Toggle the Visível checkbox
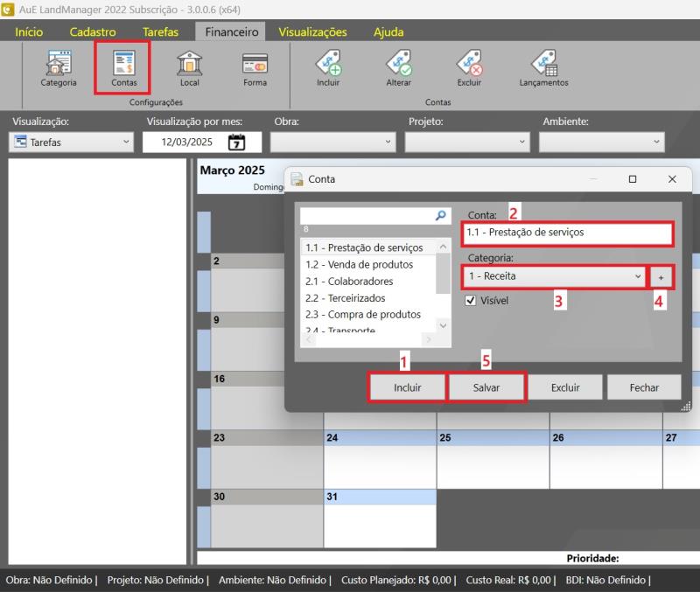This screenshot has height=592, width=700. tap(471, 301)
